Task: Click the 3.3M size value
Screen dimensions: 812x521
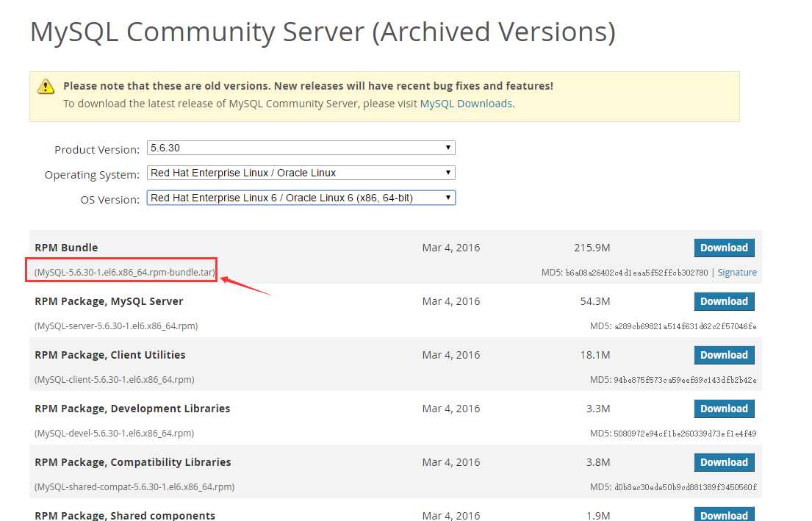Action: [598, 409]
